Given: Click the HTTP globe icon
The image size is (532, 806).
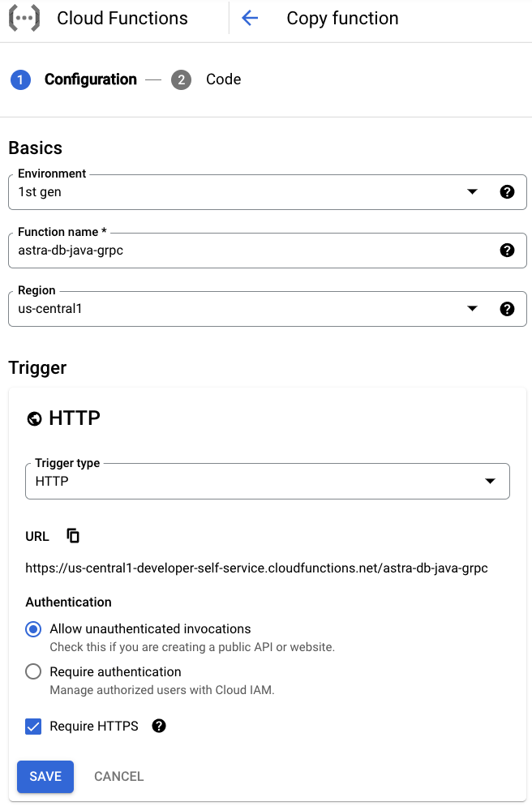Looking at the screenshot, I should click(x=34, y=419).
